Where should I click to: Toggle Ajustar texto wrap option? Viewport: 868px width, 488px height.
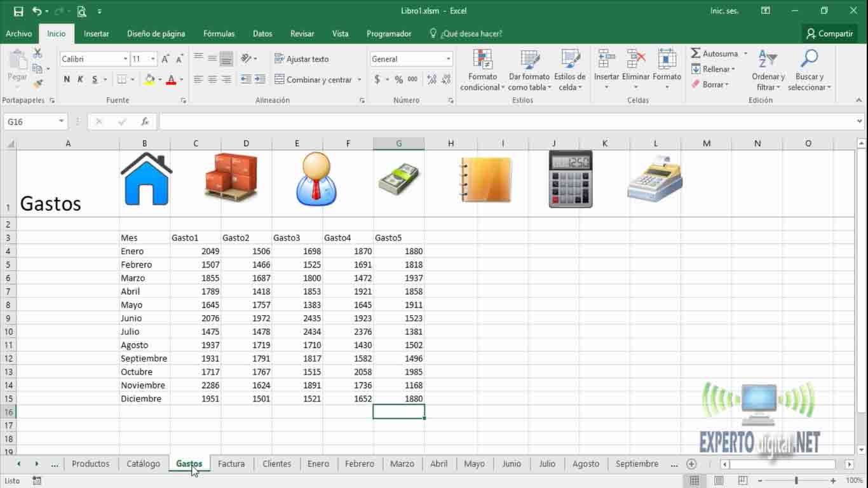pos(302,59)
